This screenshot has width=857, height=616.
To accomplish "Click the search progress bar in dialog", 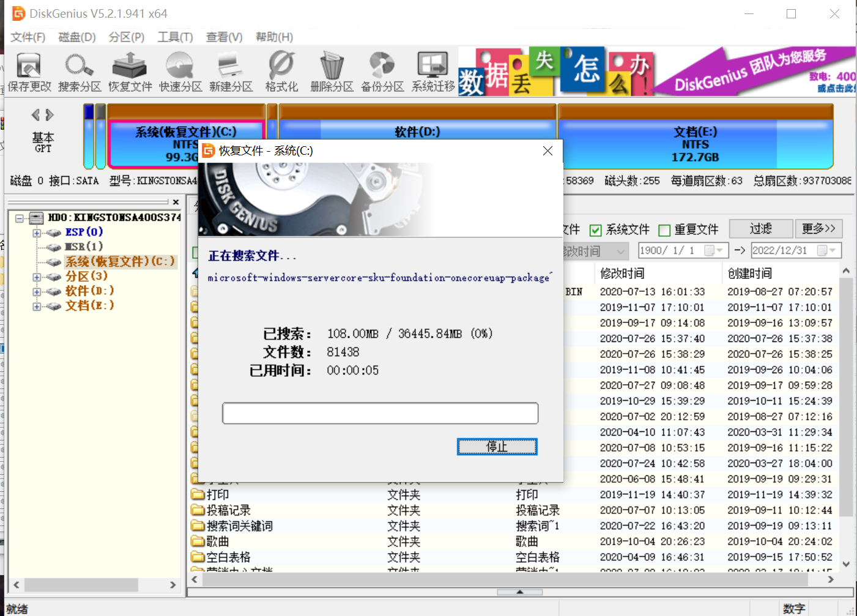I will [380, 413].
